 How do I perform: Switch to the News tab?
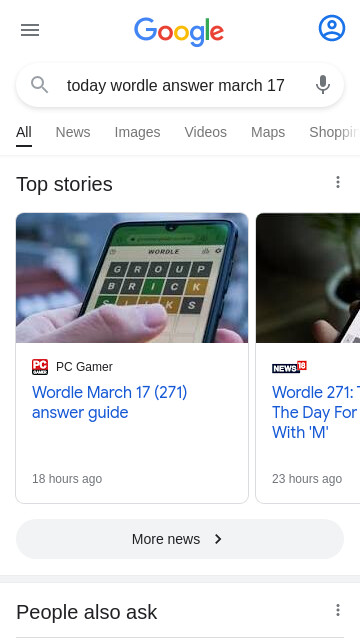pyautogui.click(x=73, y=132)
